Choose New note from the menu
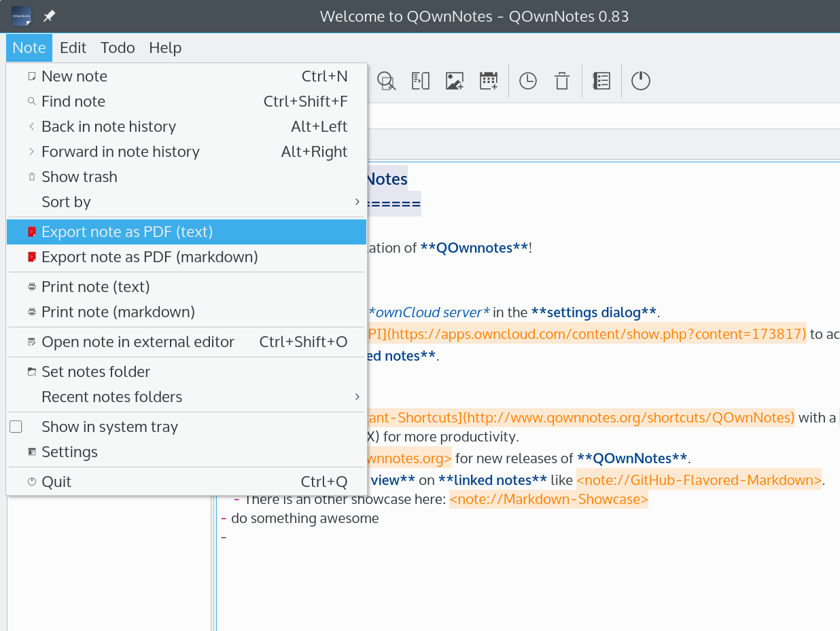The height and width of the screenshot is (631, 840). click(186, 76)
